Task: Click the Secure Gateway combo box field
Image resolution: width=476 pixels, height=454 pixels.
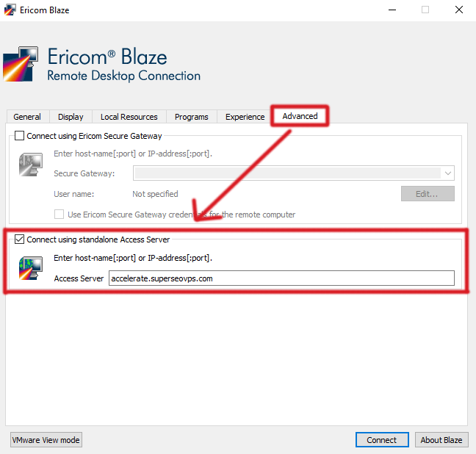Action: coord(294,173)
